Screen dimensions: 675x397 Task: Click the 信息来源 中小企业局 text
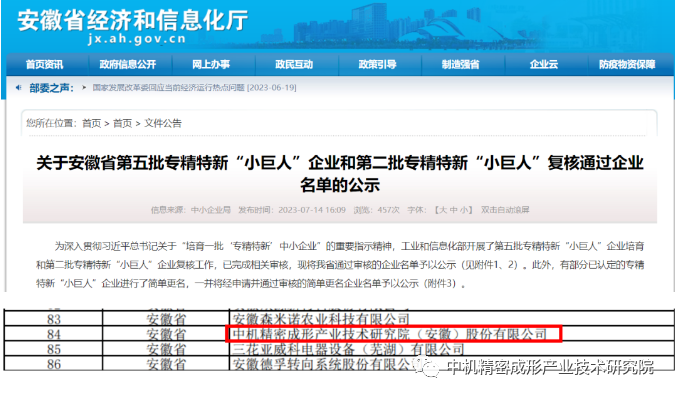pos(191,210)
